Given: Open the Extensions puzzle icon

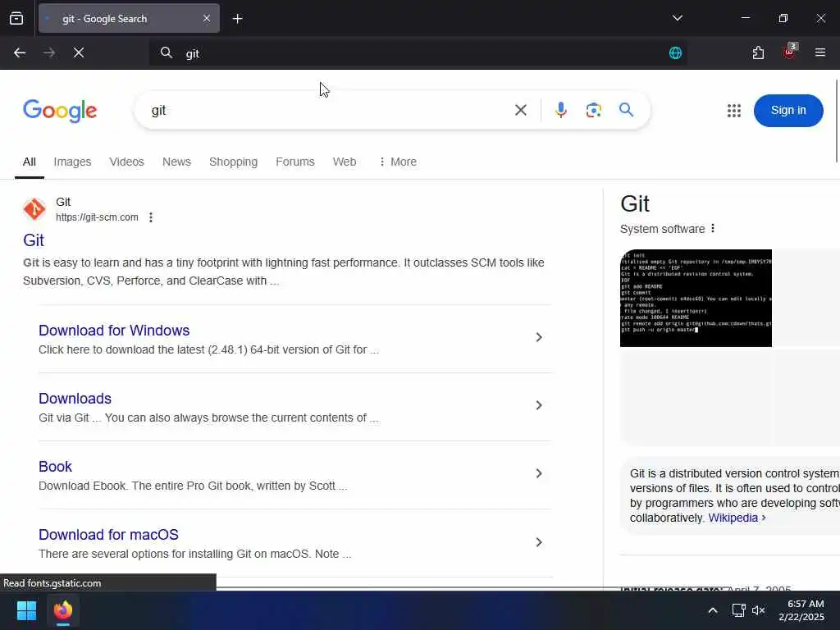Looking at the screenshot, I should coord(758,52).
